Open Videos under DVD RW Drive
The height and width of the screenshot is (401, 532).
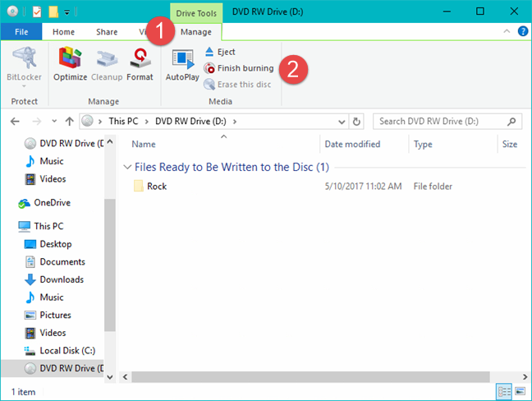pyautogui.click(x=46, y=179)
